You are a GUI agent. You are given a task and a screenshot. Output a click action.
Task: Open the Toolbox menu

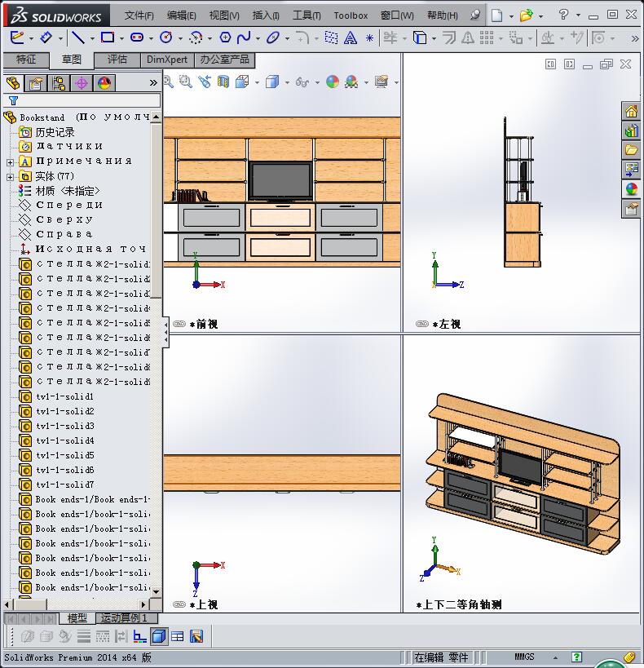tap(351, 15)
